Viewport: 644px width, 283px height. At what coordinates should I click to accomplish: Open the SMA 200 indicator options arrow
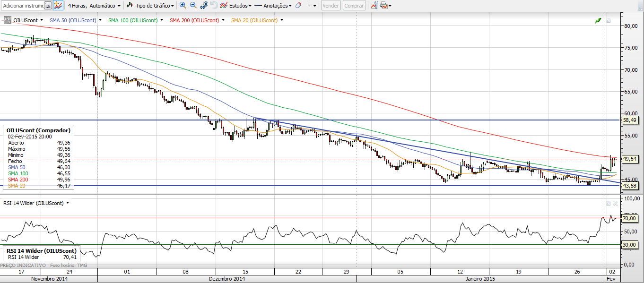(x=224, y=20)
